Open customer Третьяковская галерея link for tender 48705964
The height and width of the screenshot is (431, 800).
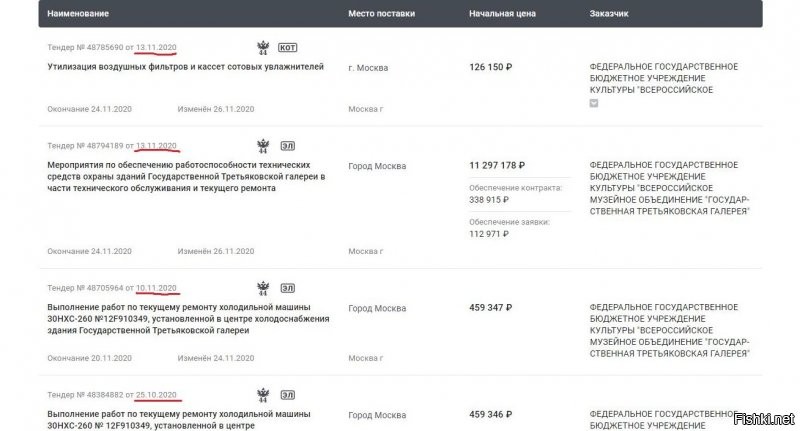[669, 331]
